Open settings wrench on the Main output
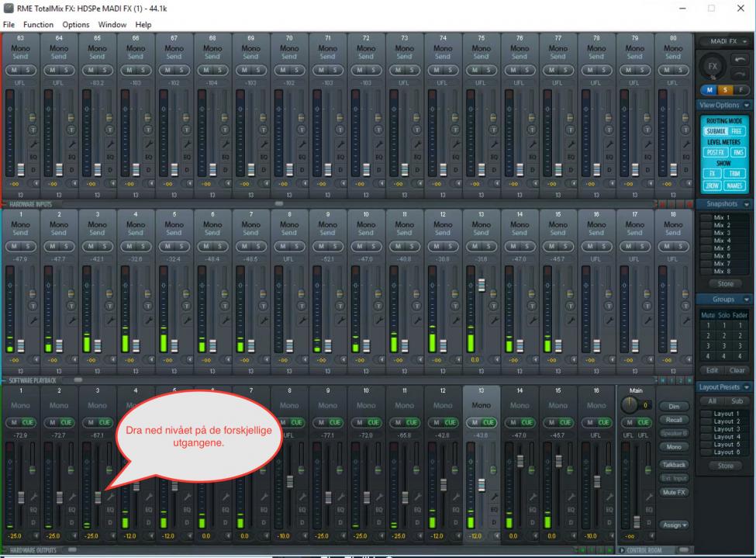Image resolution: width=756 pixels, height=558 pixels. click(648, 497)
